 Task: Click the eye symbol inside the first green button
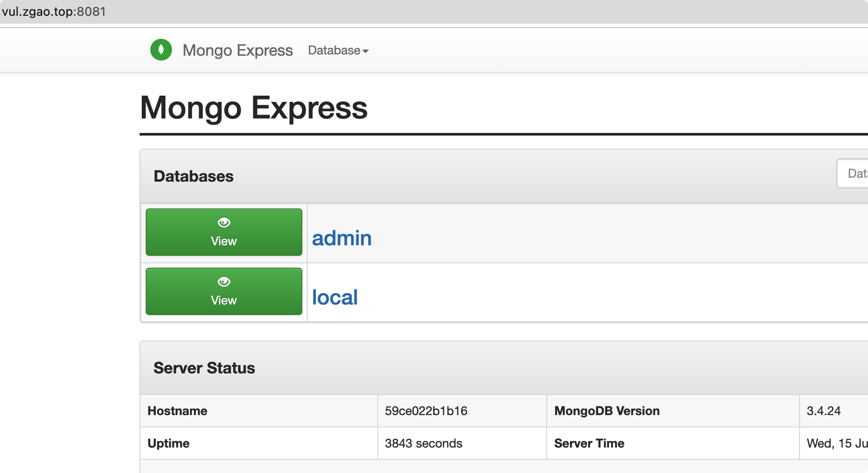[x=224, y=222]
